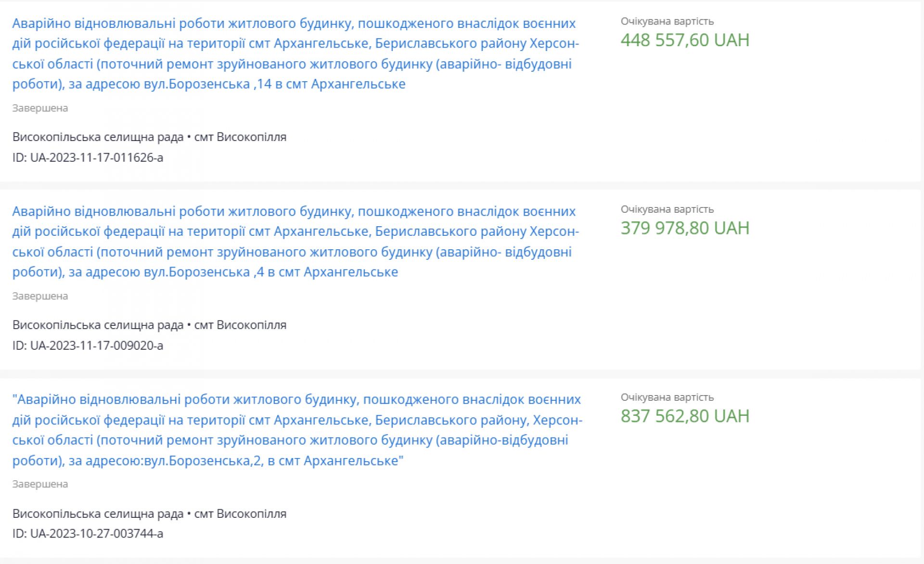Viewport: 924px width, 564px height.
Task: Click Завершена status under Борозенська,2 tender
Action: click(40, 484)
